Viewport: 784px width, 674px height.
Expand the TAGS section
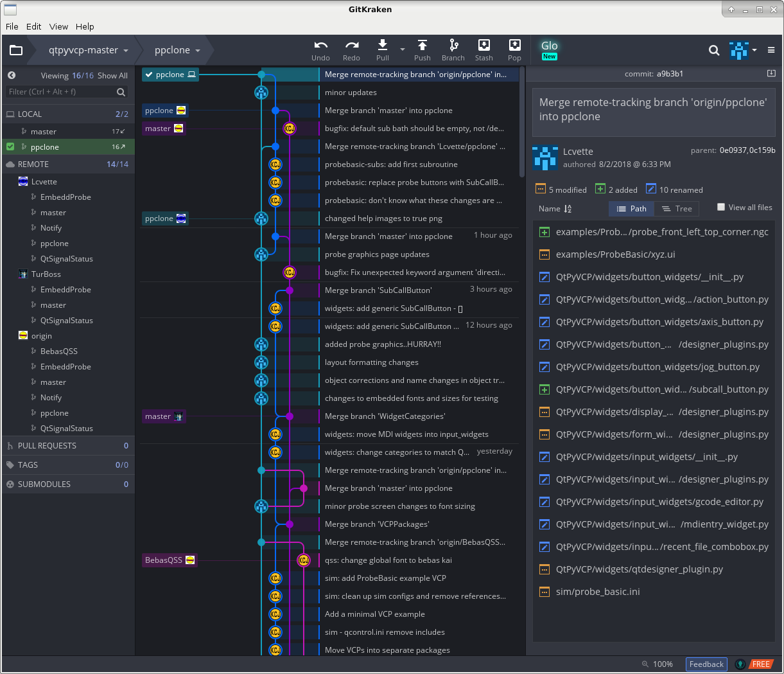coord(67,465)
